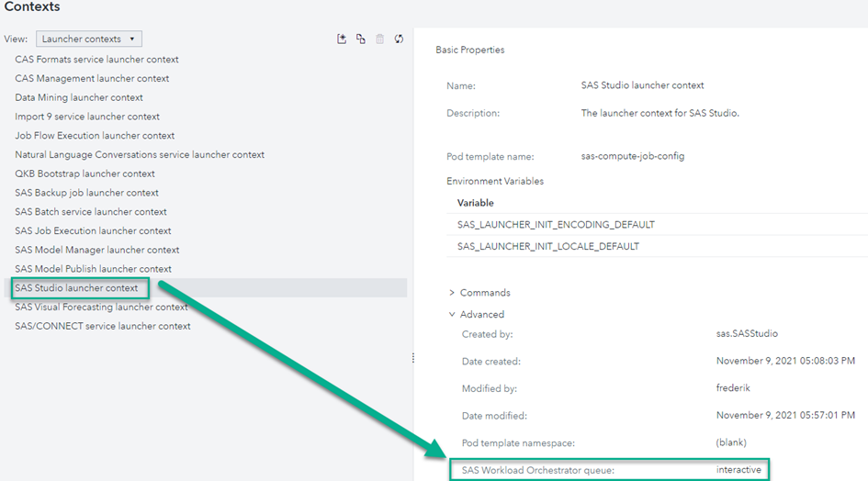Screen dimensions: 868x481
Task: Click pod template namespace value '(blank)'
Action: click(x=731, y=442)
